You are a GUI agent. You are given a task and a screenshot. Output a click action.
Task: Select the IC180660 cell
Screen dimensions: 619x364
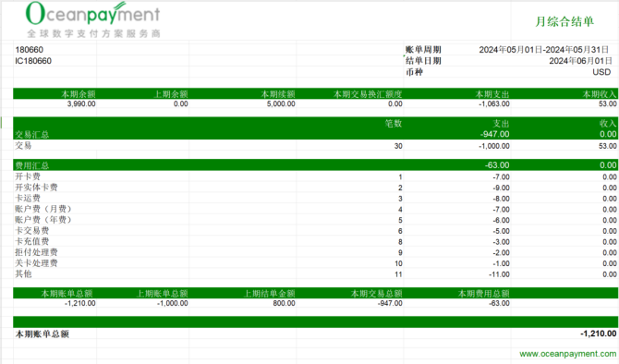pyautogui.click(x=33, y=61)
